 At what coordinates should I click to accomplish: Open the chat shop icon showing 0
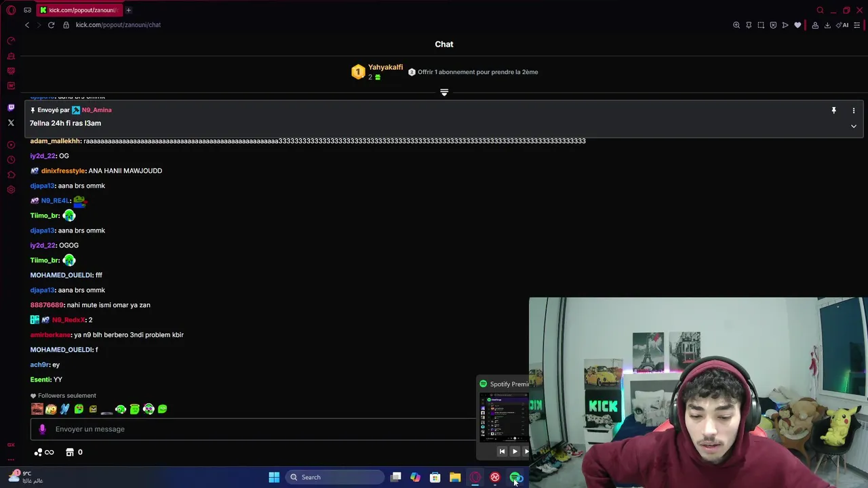point(74,452)
